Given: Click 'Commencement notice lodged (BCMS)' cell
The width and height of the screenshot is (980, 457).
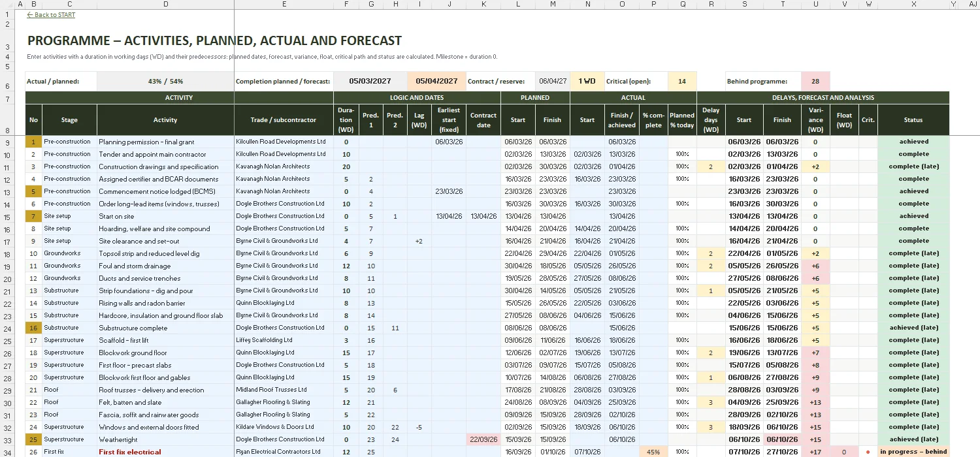Looking at the screenshot, I should pyautogui.click(x=165, y=191).
